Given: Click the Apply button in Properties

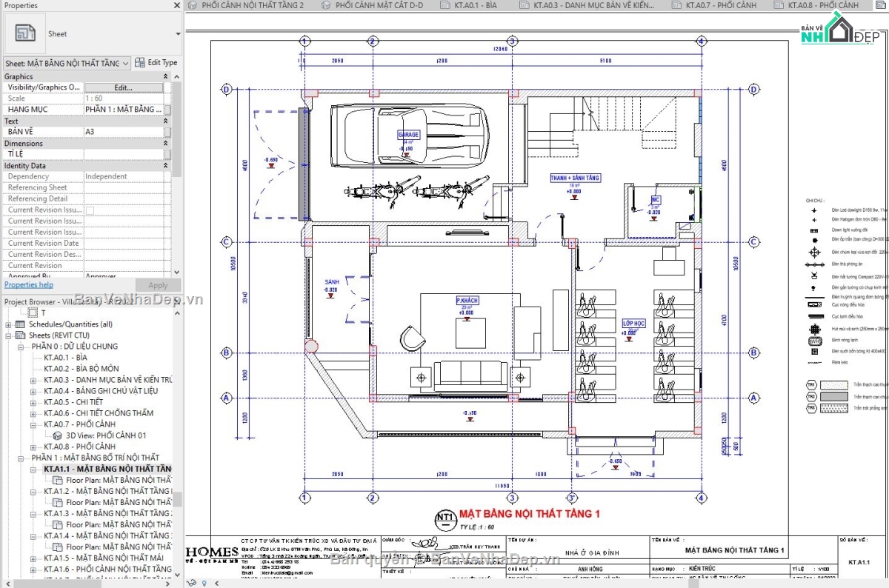Looking at the screenshot, I should point(158,285).
